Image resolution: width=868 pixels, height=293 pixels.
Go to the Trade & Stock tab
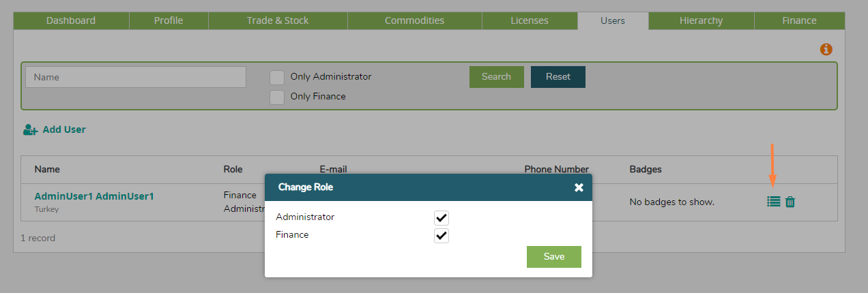coord(278,20)
